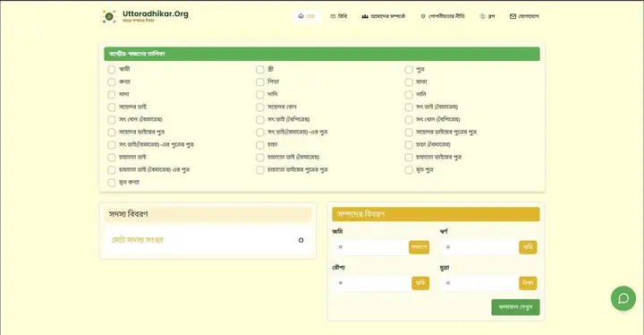Click the আত্মীয়-স্বজনের তালিকা green header
The height and width of the screenshot is (335, 644).
322,54
